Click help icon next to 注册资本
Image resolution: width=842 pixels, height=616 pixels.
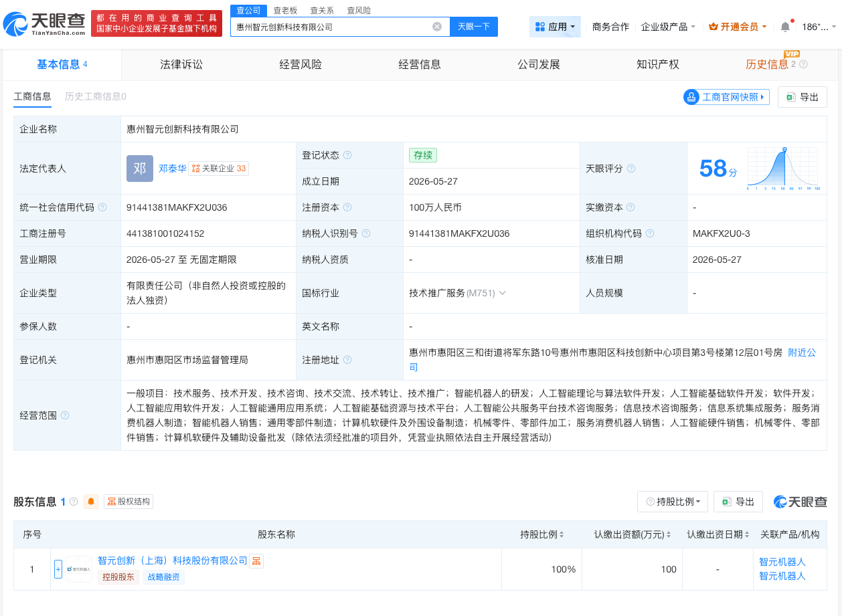pyautogui.click(x=347, y=207)
